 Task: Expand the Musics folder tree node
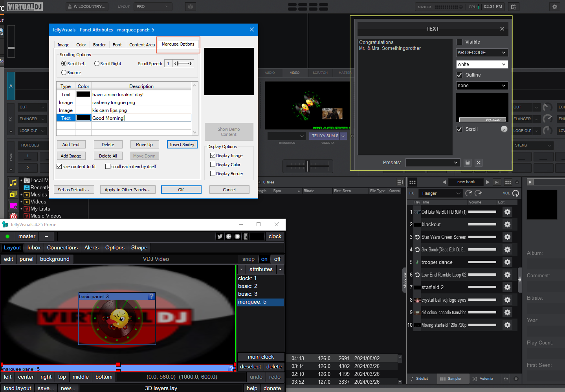click(21, 195)
